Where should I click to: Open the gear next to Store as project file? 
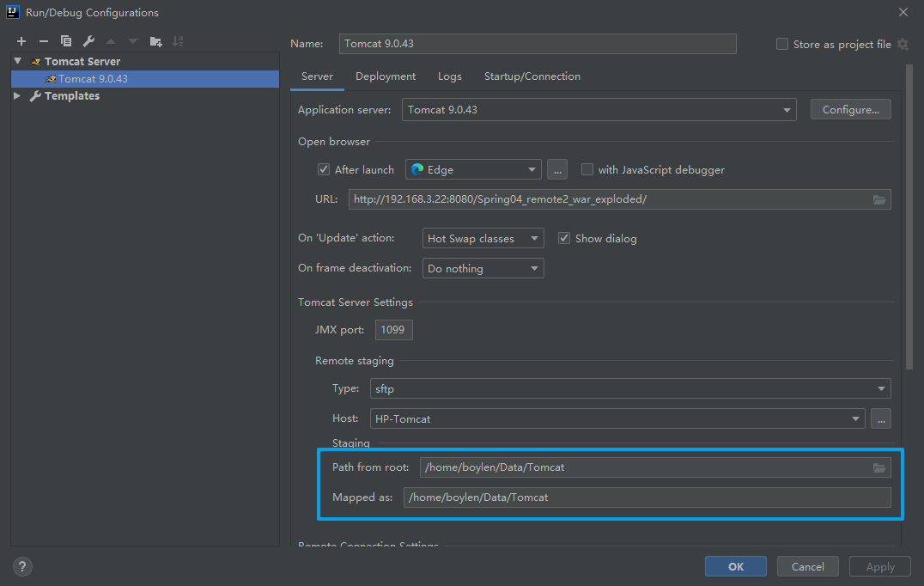(x=903, y=44)
